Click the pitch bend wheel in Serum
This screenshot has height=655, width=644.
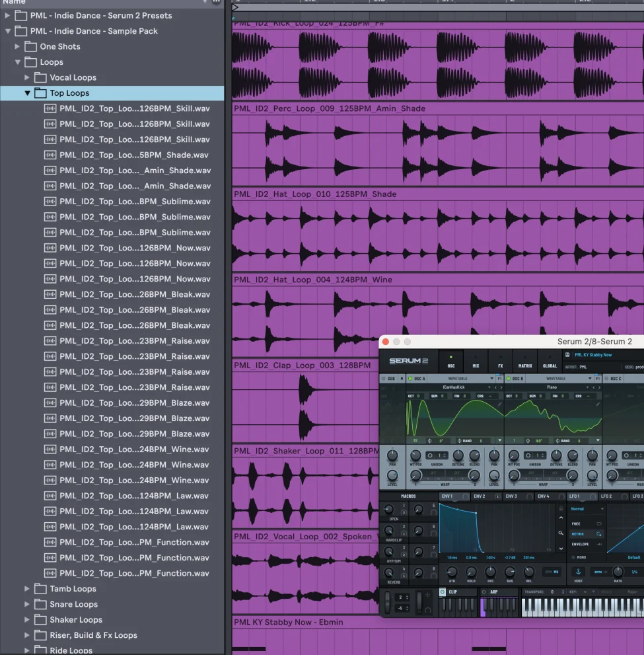click(x=388, y=602)
